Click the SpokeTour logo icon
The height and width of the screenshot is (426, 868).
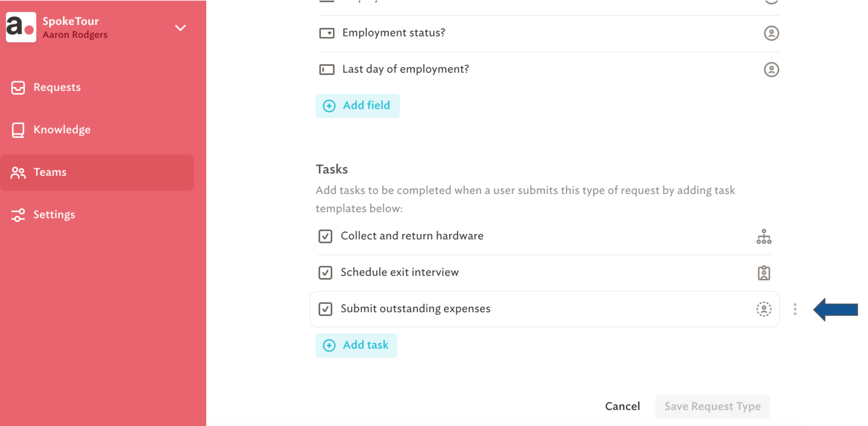click(21, 27)
